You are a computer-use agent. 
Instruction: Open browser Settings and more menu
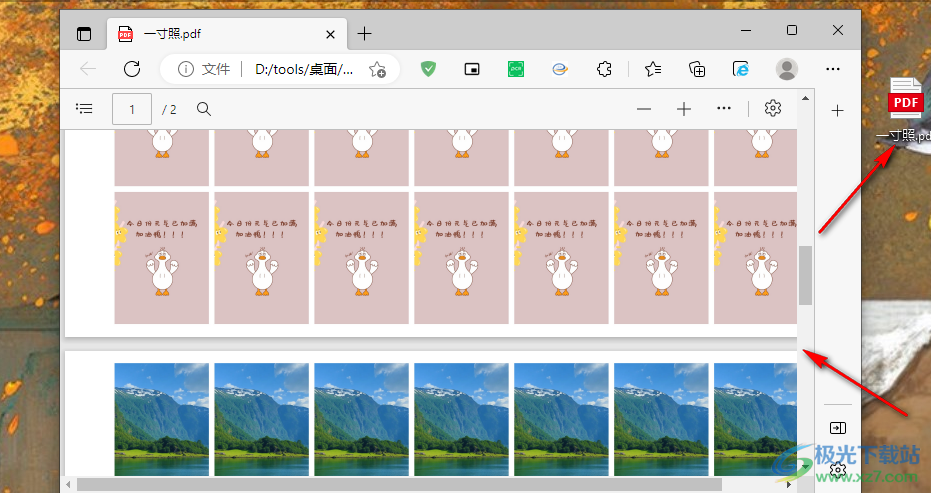click(833, 69)
